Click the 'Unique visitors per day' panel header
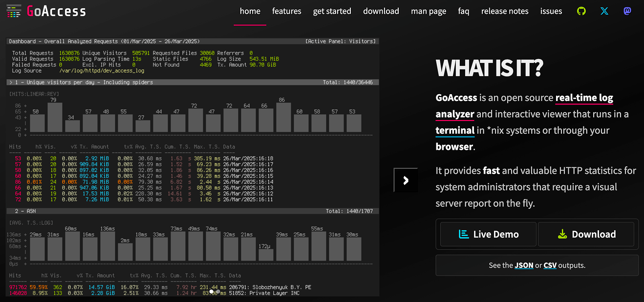644x302 pixels. coord(193,82)
